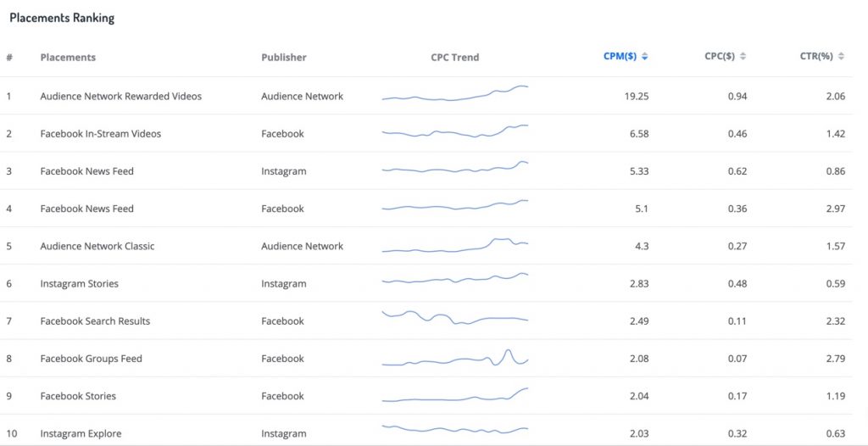Image resolution: width=868 pixels, height=446 pixels.
Task: Click the Placements Ranking title
Action: (x=62, y=18)
